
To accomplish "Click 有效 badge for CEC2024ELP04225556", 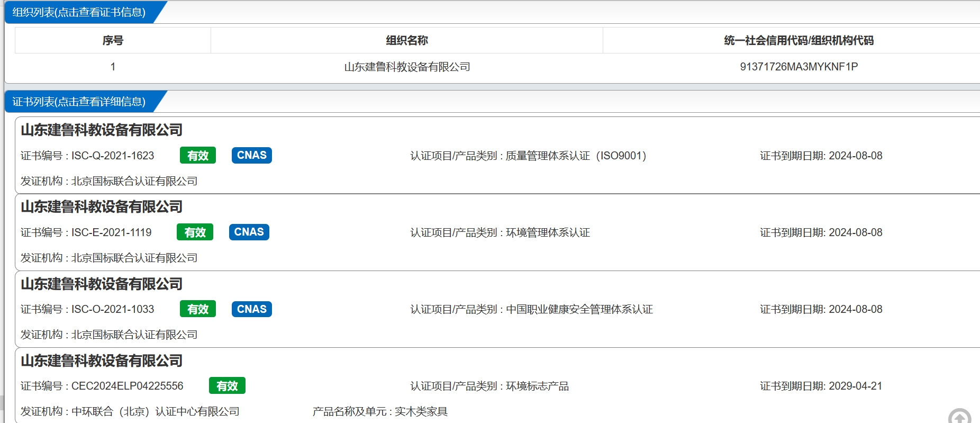I will point(227,385).
